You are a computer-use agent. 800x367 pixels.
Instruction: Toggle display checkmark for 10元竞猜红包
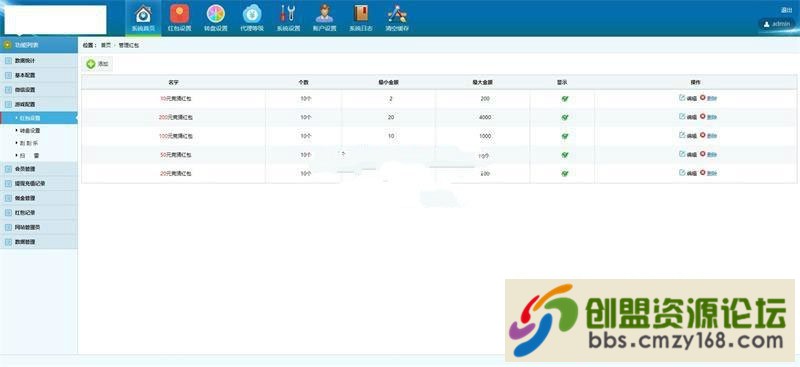pyautogui.click(x=564, y=99)
